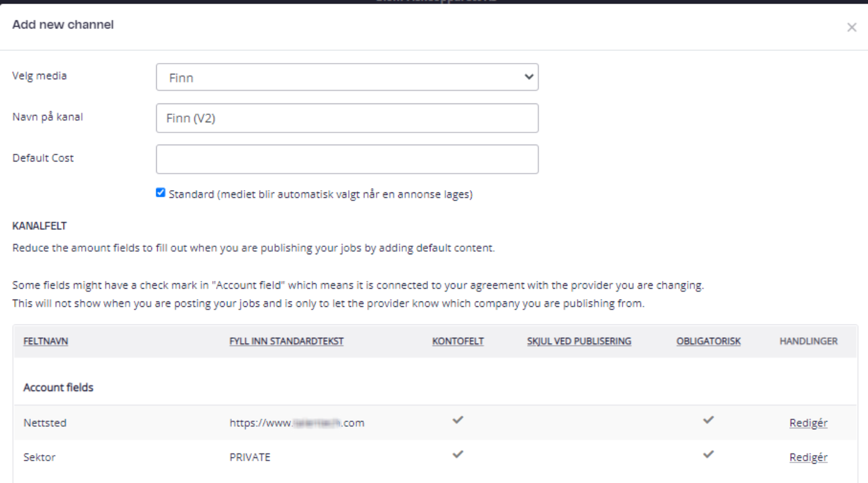Edit the Navn på kanal field

tap(347, 118)
